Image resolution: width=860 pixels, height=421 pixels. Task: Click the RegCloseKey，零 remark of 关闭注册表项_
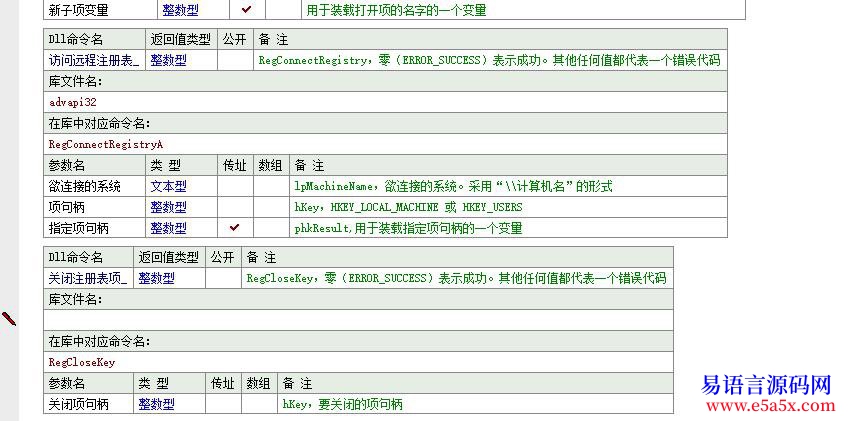456,278
